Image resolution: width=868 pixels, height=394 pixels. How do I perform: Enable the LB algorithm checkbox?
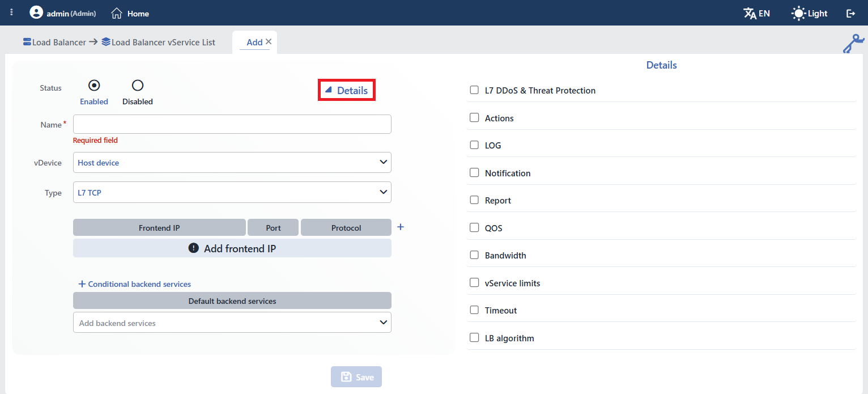pos(474,338)
